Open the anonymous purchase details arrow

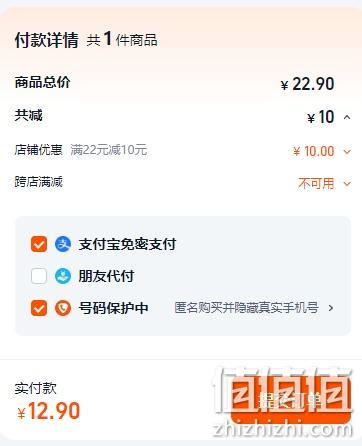coord(331,308)
